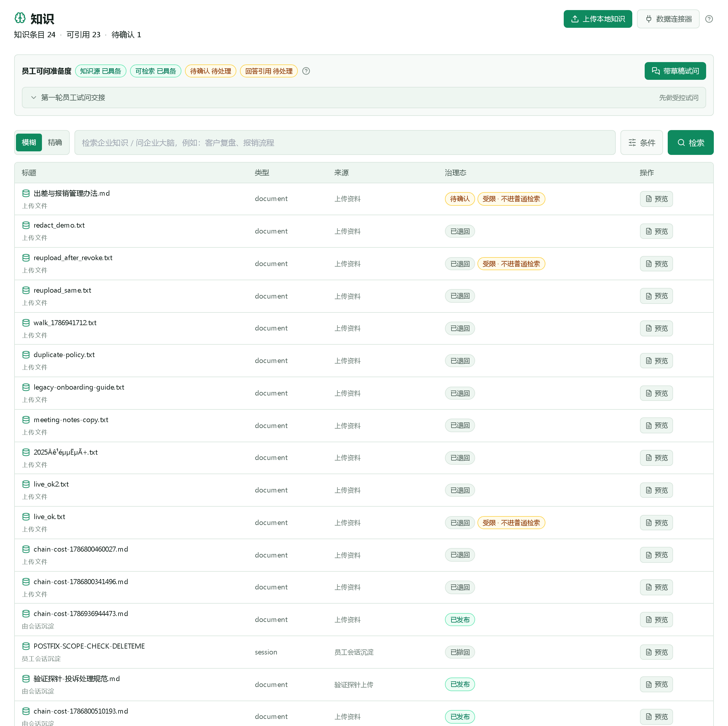Switch search mode to 精确

pyautogui.click(x=55, y=142)
